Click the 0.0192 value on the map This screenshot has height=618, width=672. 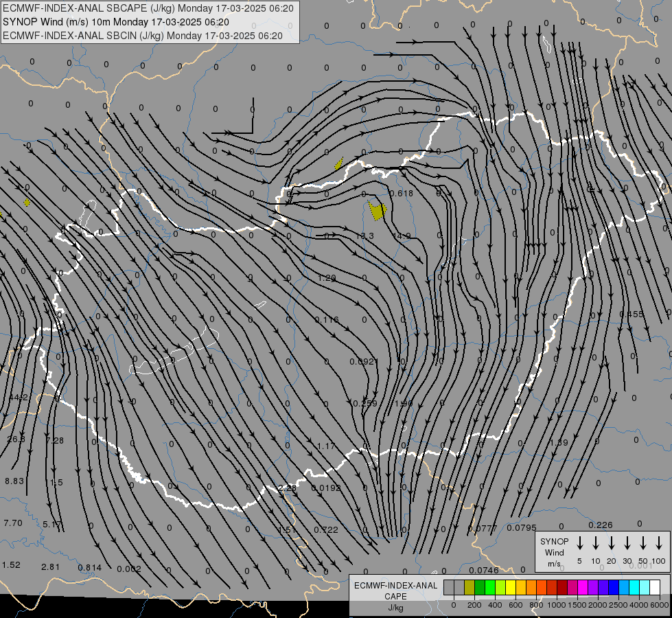click(x=326, y=488)
